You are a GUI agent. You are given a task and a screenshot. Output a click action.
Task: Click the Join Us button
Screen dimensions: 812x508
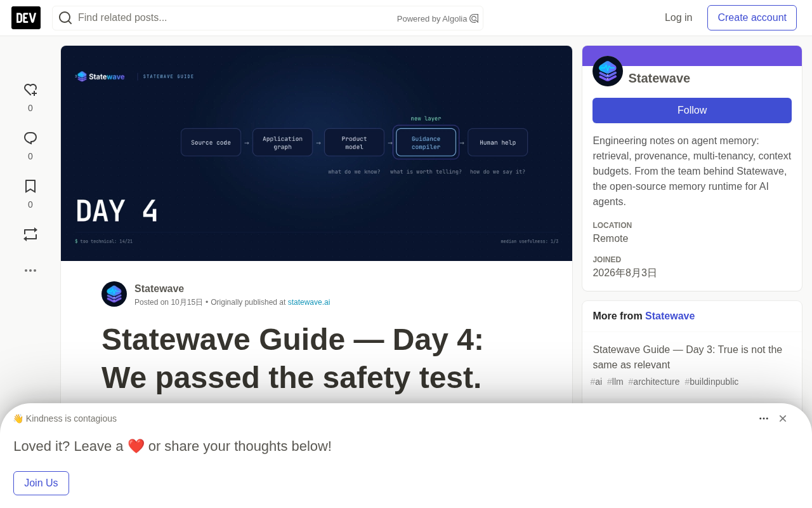(41, 483)
